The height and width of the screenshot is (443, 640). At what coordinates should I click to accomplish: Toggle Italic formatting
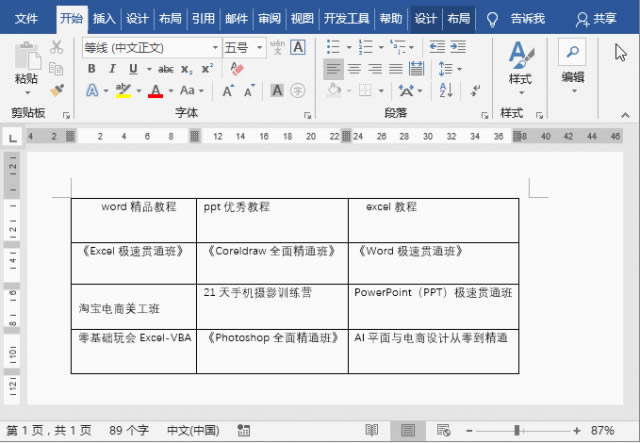coord(112,69)
